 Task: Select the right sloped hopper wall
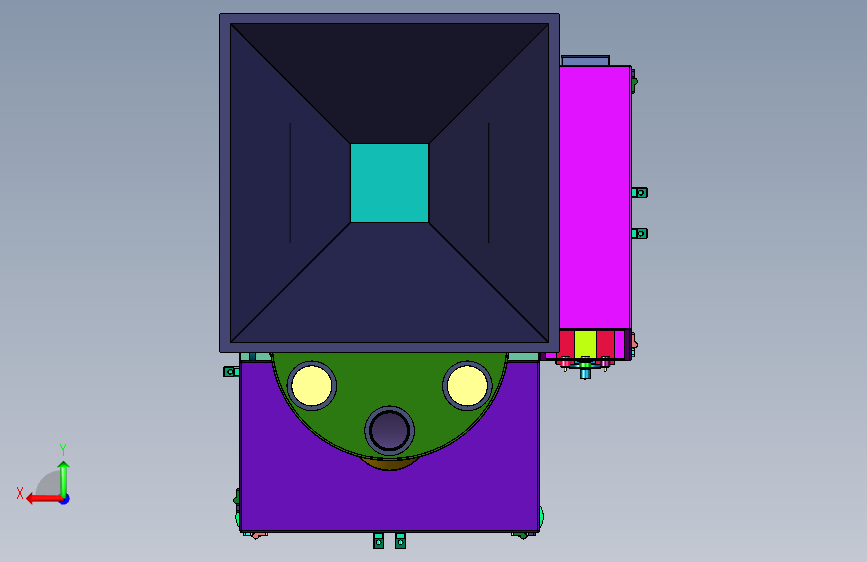coord(489,183)
